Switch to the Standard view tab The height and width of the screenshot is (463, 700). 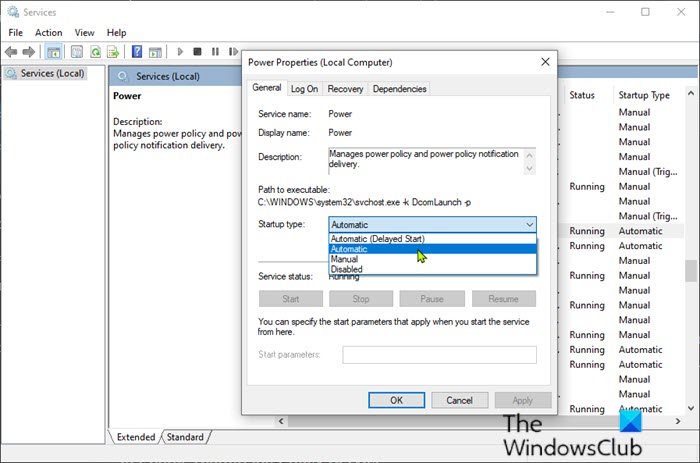pos(185,437)
